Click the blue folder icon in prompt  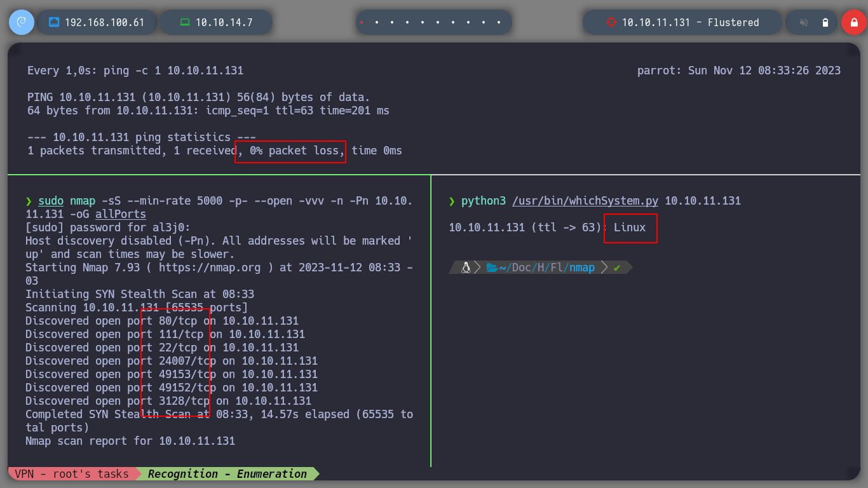[492, 268]
